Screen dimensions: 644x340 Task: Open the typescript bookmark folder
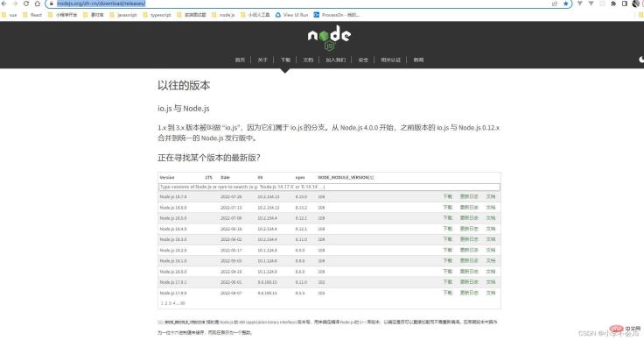click(x=157, y=15)
